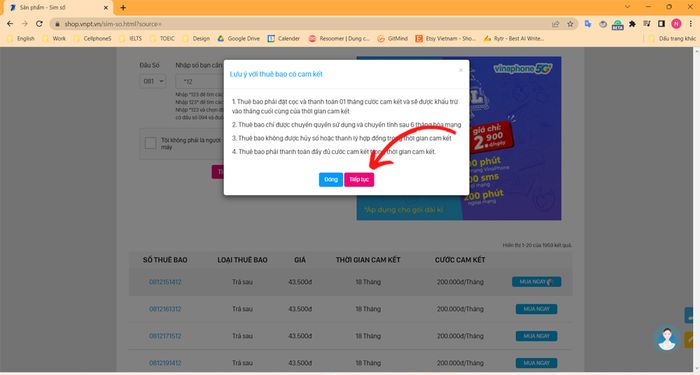Toggle the browser side panel icon
The image size is (700, 375).
[662, 24]
